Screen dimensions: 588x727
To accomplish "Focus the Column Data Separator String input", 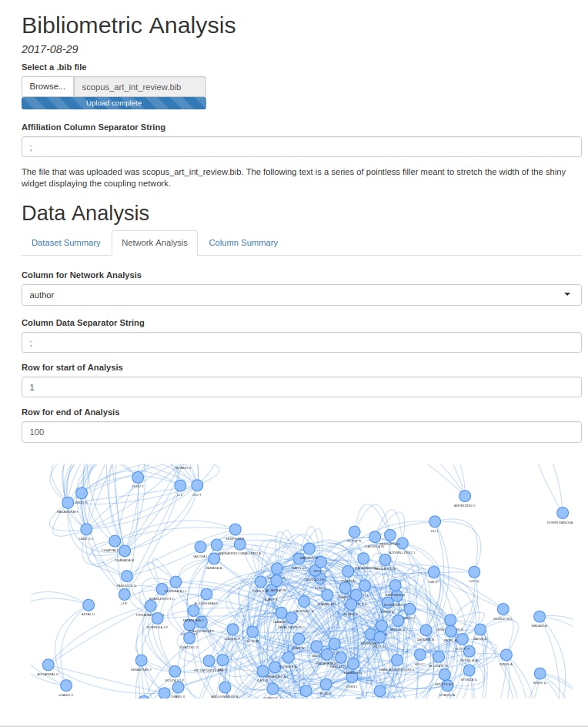I will 301,343.
